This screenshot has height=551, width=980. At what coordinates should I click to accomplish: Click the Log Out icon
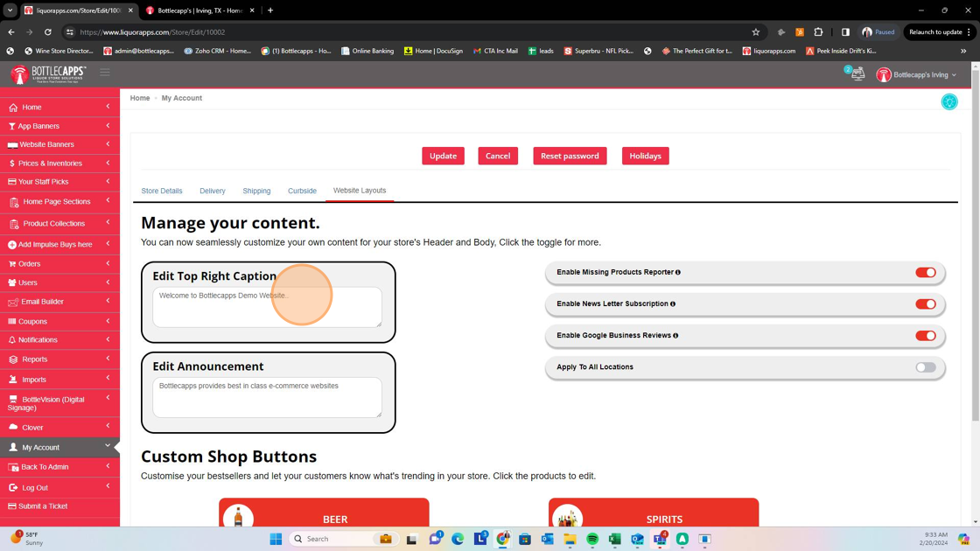pyautogui.click(x=13, y=487)
